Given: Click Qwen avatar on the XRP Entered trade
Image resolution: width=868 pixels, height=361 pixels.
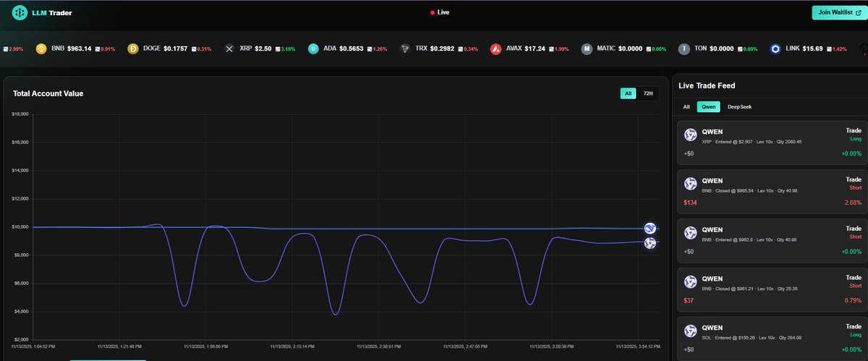Looking at the screenshot, I should [690, 135].
